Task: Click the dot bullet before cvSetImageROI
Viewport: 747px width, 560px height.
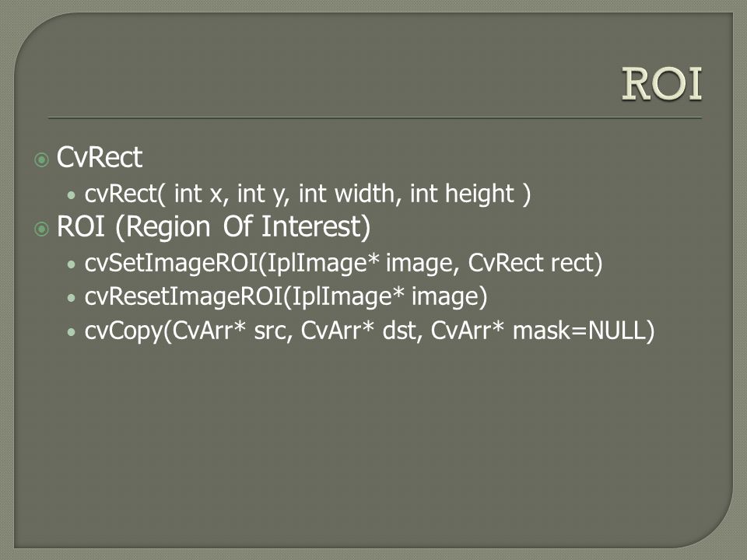Action: [72, 264]
